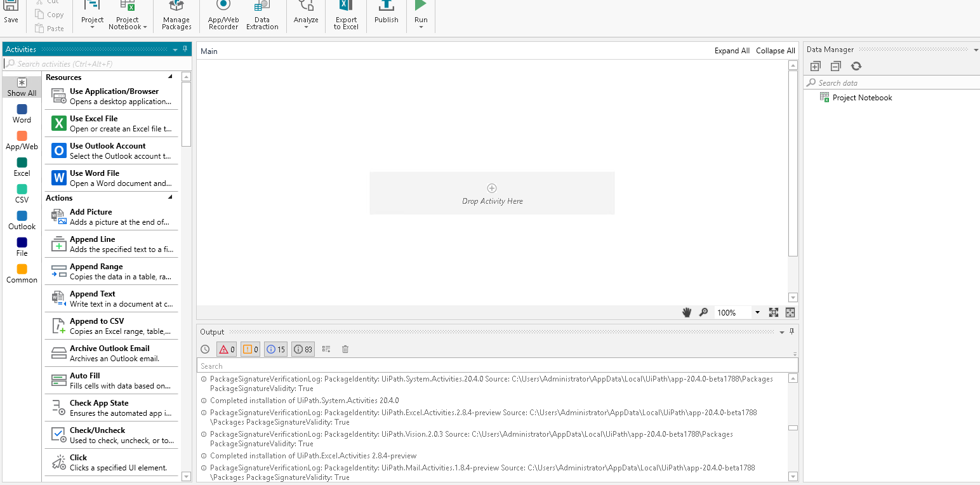Clear the Output log with trash icon
This screenshot has width=980, height=485.
click(345, 349)
